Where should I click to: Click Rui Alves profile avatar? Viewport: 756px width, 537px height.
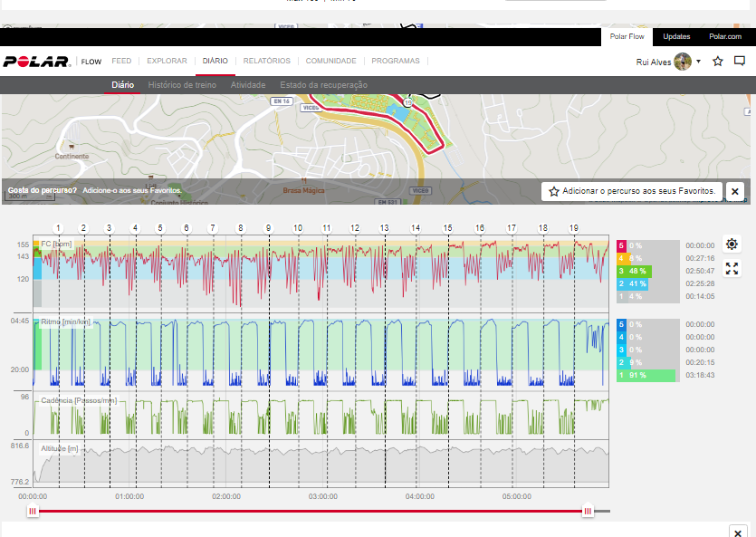coord(683,62)
